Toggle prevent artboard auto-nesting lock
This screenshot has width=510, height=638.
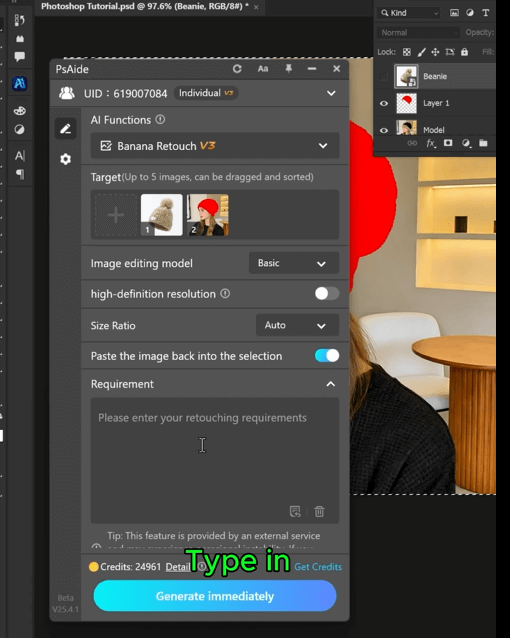coord(450,52)
